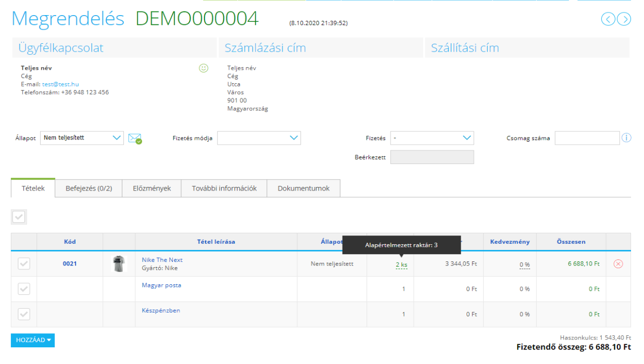
Task: Click the Beérkezett received field
Action: 432,157
